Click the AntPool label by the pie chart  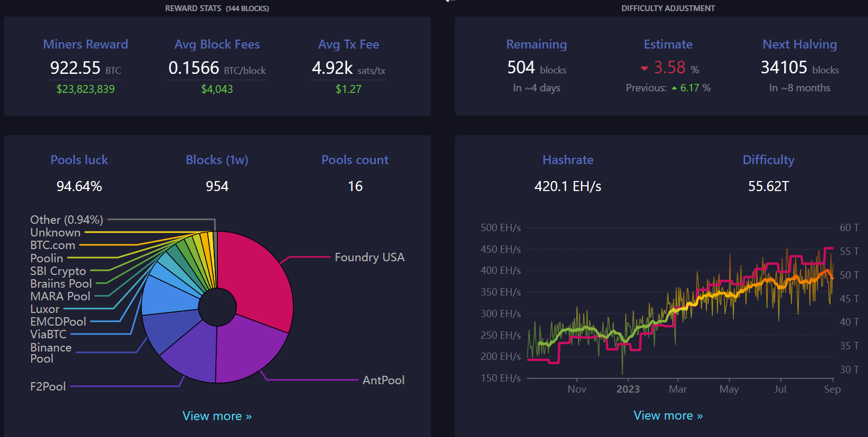(x=383, y=380)
